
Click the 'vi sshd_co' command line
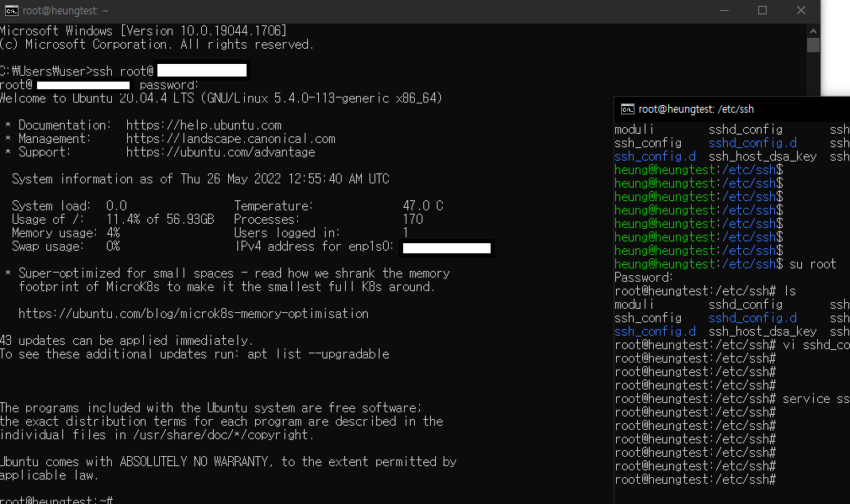(732, 345)
